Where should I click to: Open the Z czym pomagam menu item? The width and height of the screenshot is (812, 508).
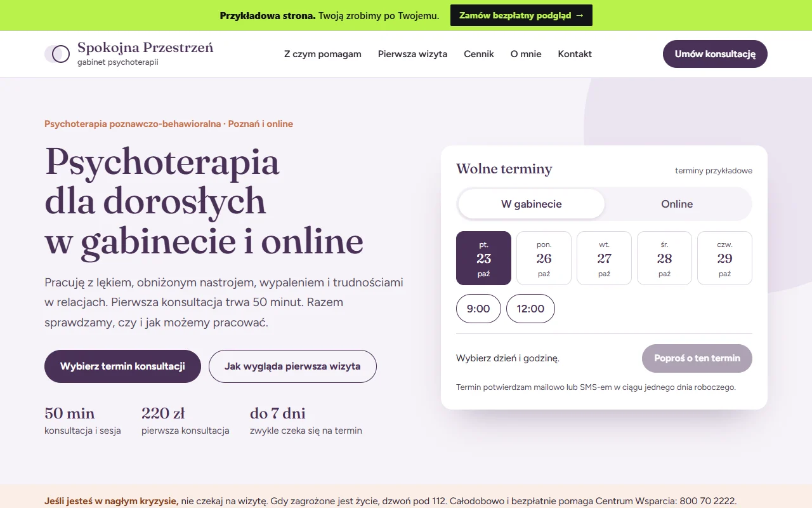(x=323, y=54)
